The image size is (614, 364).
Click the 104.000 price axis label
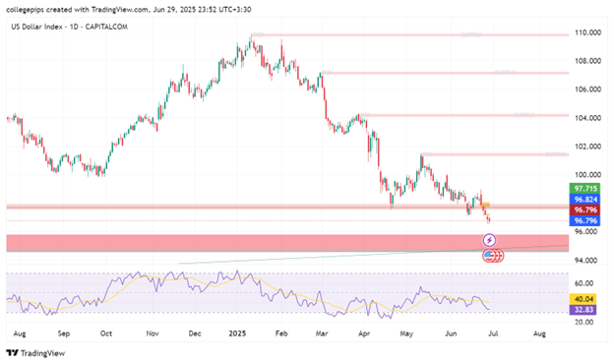(587, 118)
